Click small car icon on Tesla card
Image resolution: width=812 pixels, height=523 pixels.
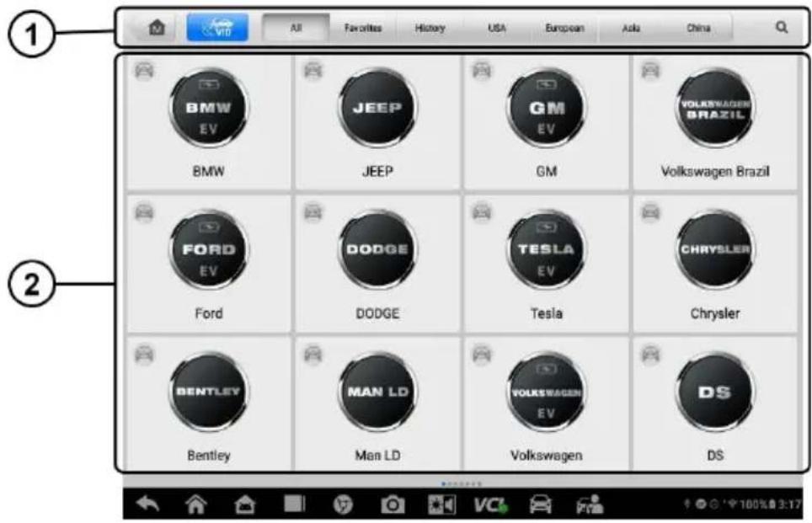tap(482, 211)
